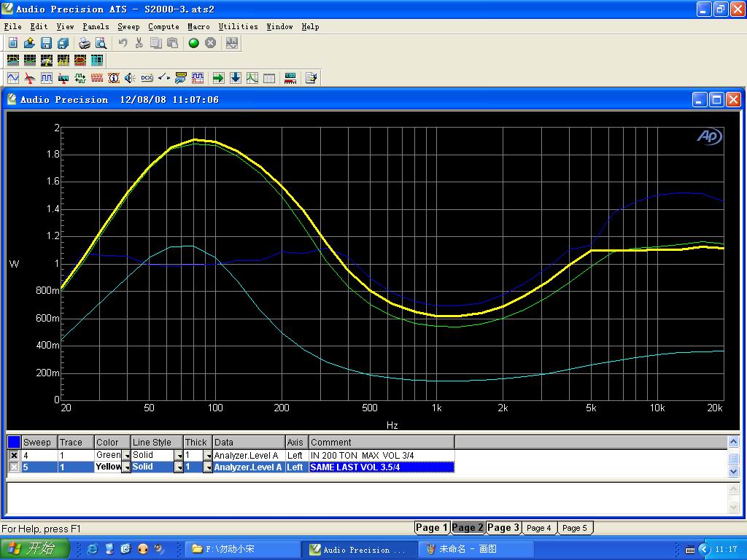This screenshot has width=747, height=560.
Task: Click the printer icon in toolbar
Action: (85, 43)
